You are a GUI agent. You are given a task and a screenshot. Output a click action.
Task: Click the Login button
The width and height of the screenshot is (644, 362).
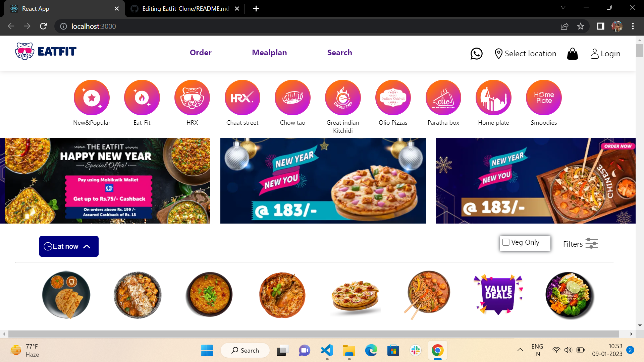[605, 54]
